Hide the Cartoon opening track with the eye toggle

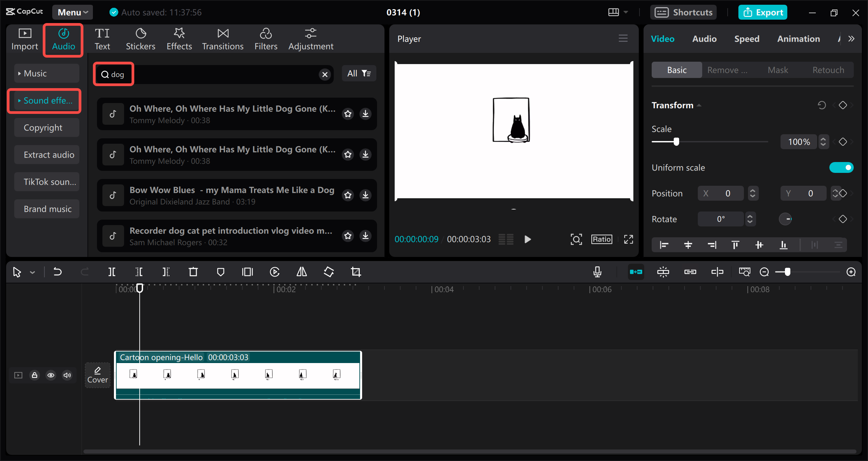[51, 375]
